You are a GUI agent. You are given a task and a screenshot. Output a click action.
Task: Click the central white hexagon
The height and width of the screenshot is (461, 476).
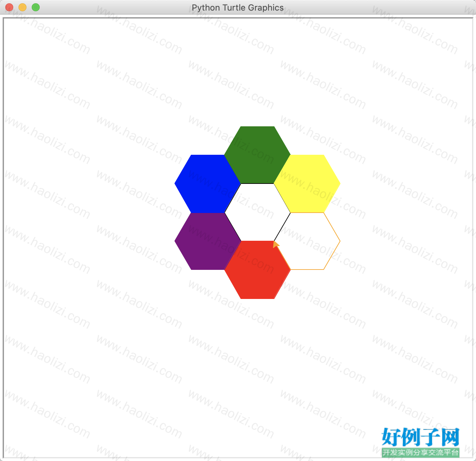pos(258,212)
